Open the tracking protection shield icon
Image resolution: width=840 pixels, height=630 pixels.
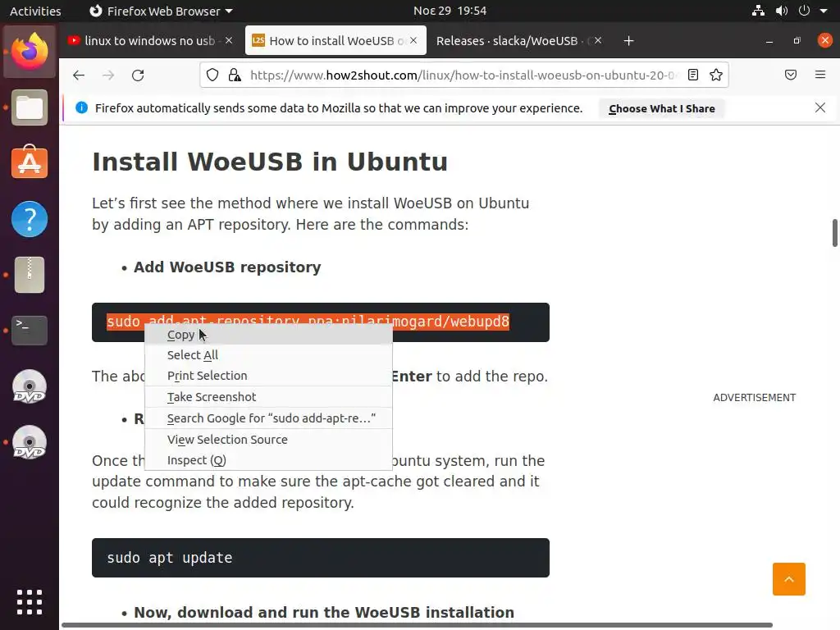click(x=212, y=75)
